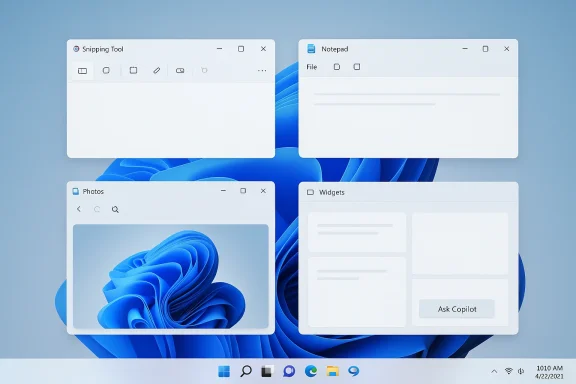
Task: Close the Photos window
Action: [x=263, y=191]
